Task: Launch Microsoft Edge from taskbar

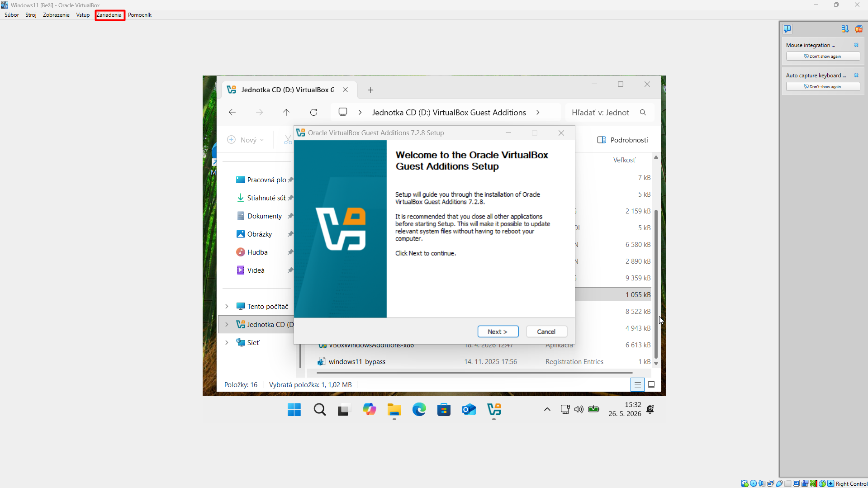Action: pos(419,410)
